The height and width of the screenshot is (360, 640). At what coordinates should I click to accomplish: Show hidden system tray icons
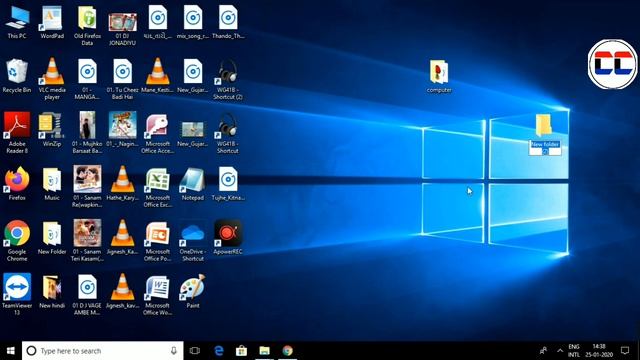coord(560,351)
